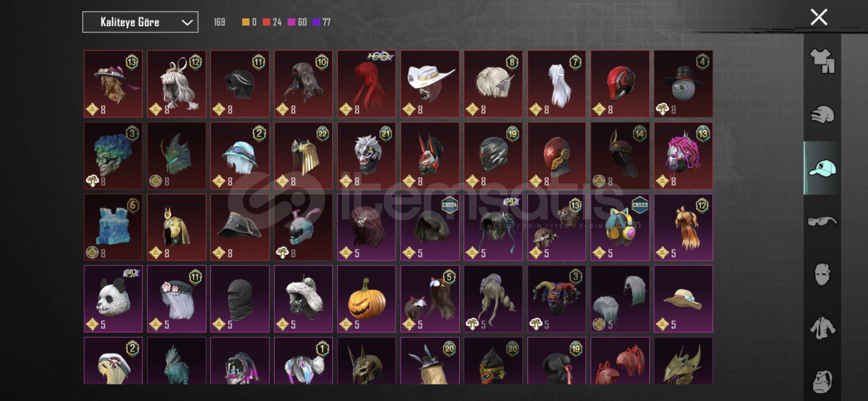The image size is (868, 401).
Task: Select the panda head item
Action: [x=113, y=299]
